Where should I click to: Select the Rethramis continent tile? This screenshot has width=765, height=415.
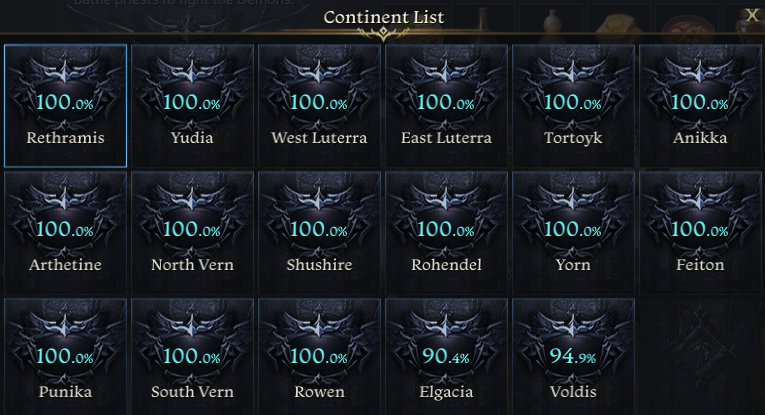pos(65,106)
